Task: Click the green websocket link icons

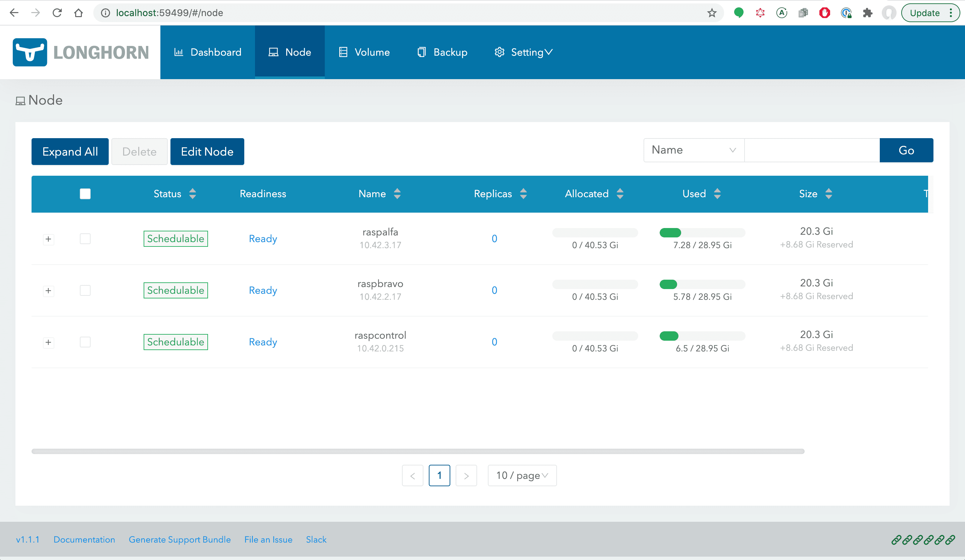Action: [923, 539]
